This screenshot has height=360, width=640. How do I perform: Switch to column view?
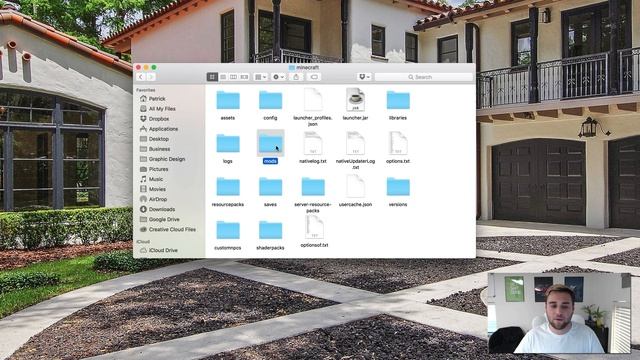[233, 77]
